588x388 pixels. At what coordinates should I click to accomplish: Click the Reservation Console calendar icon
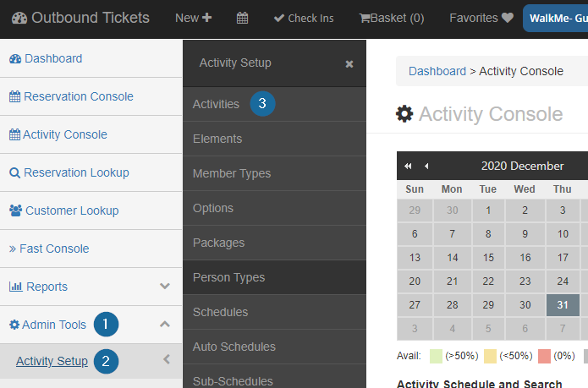pos(14,96)
